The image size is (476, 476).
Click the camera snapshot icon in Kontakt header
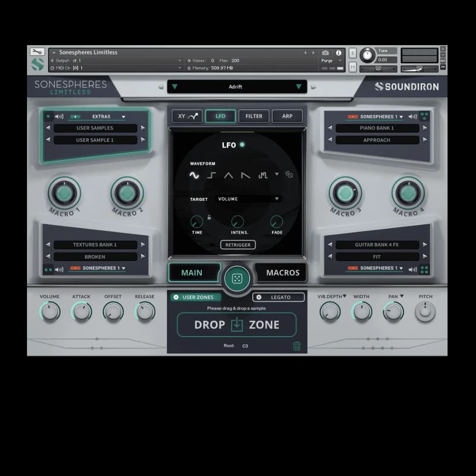(x=325, y=52)
